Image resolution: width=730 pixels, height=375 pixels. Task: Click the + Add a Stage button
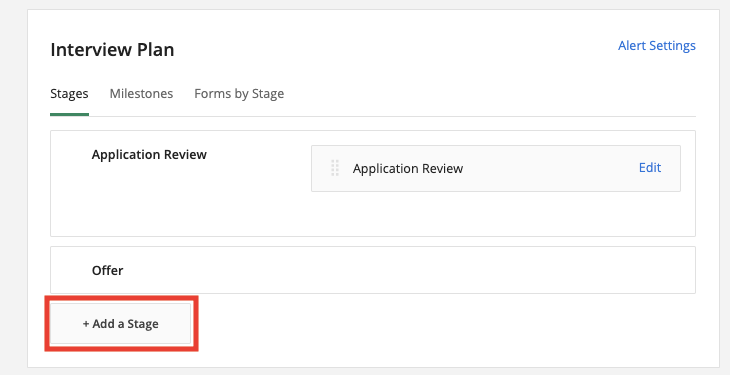[121, 324]
